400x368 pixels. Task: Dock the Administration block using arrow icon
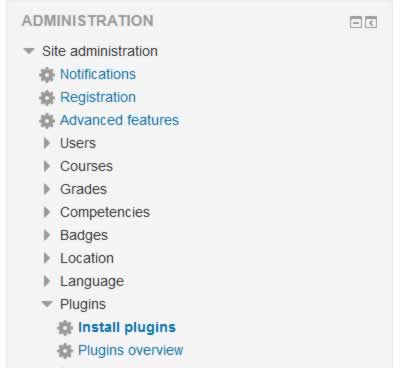coord(371,23)
